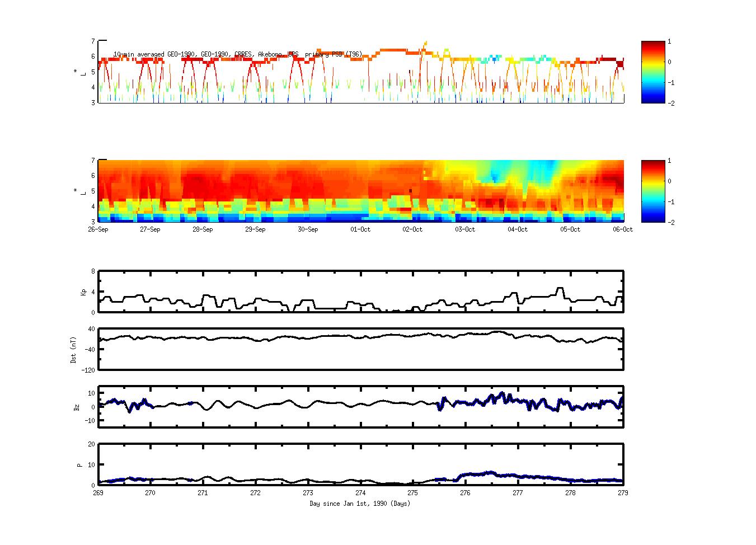Screen dimensions: 756x545
Task: Select the Kp y-axis label
Action: coord(83,292)
